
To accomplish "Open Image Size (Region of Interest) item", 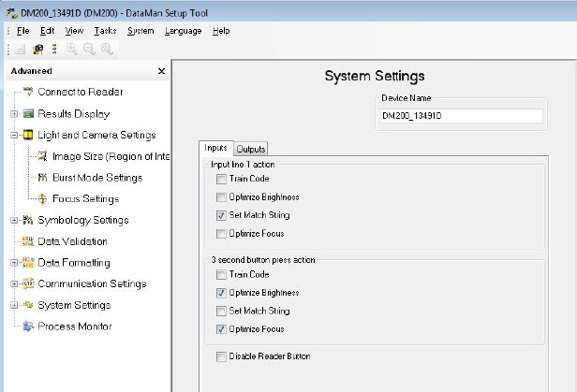I will coord(111,156).
